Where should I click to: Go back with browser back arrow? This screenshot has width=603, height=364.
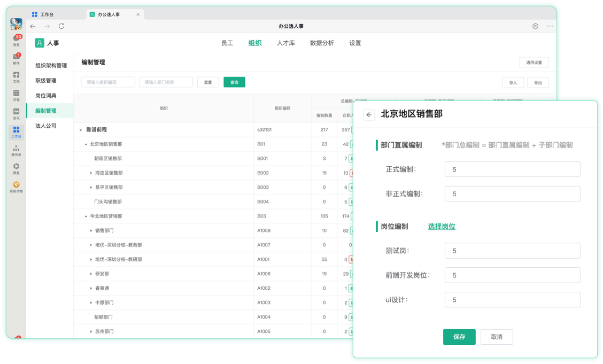coord(33,26)
